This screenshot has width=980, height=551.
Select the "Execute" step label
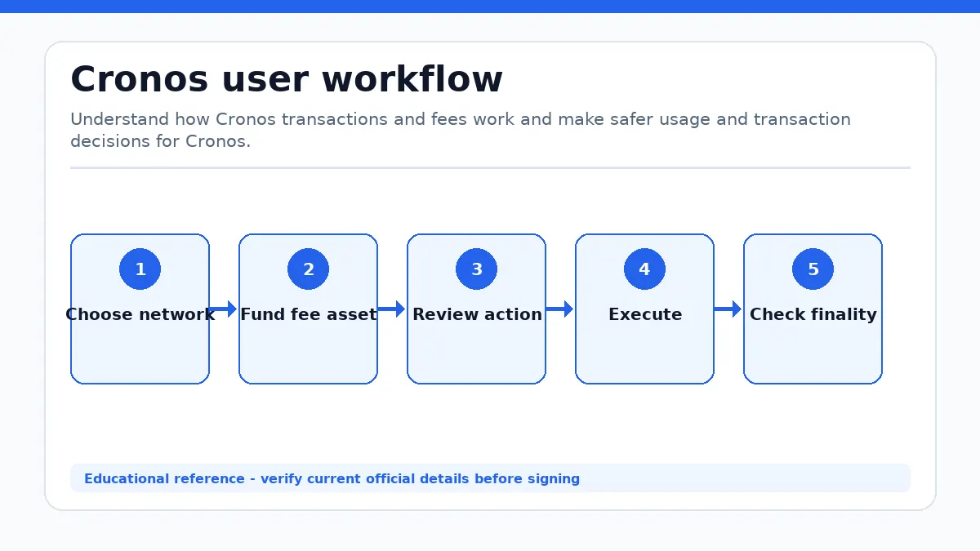(645, 314)
